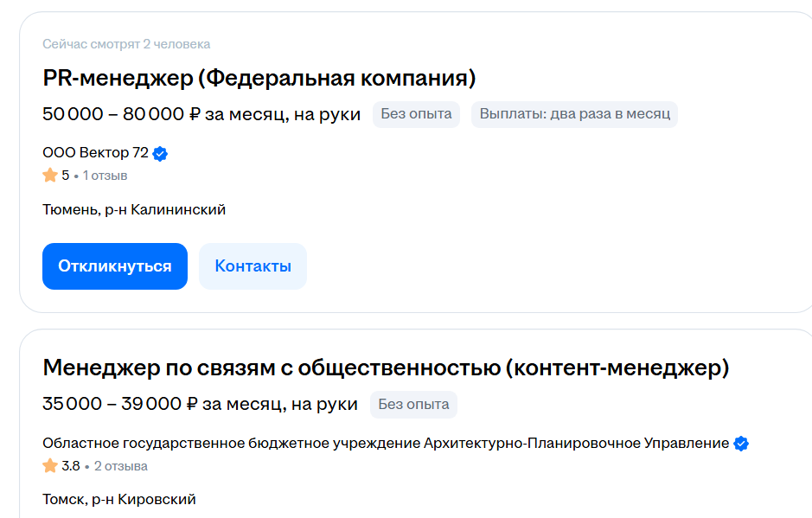Click the orange star rating 5 icon

pyautogui.click(x=50, y=175)
